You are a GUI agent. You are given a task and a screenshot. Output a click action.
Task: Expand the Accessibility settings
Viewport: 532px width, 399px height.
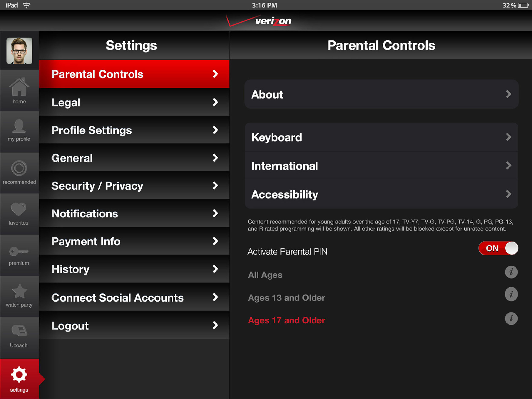tap(381, 194)
